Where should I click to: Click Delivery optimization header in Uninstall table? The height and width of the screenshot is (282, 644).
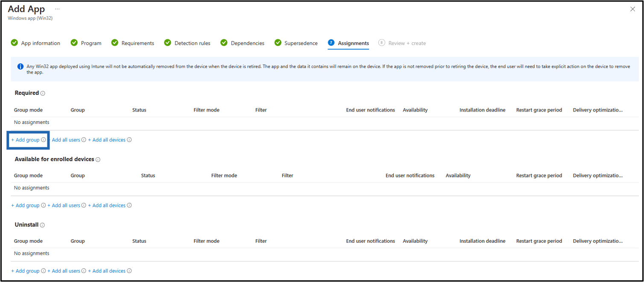click(597, 241)
